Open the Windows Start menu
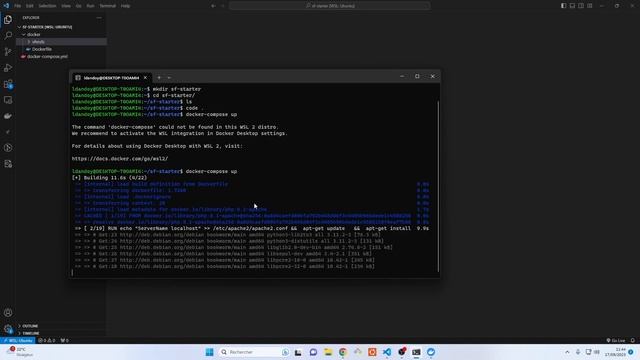 [209, 352]
